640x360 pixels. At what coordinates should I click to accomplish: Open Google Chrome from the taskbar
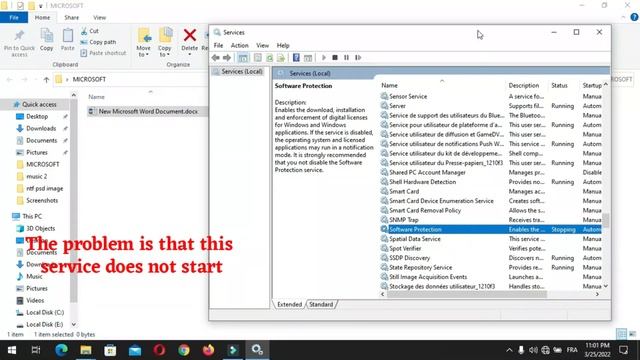(184, 350)
